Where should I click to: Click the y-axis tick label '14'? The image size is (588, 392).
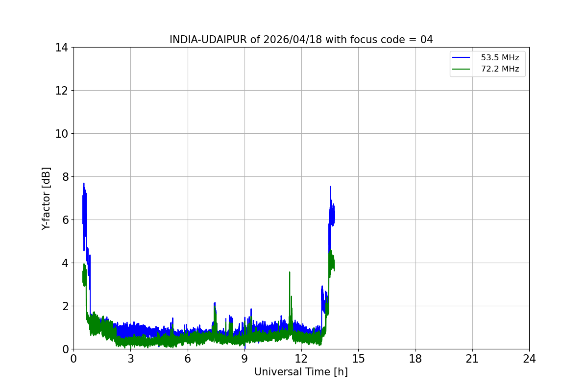pos(62,48)
